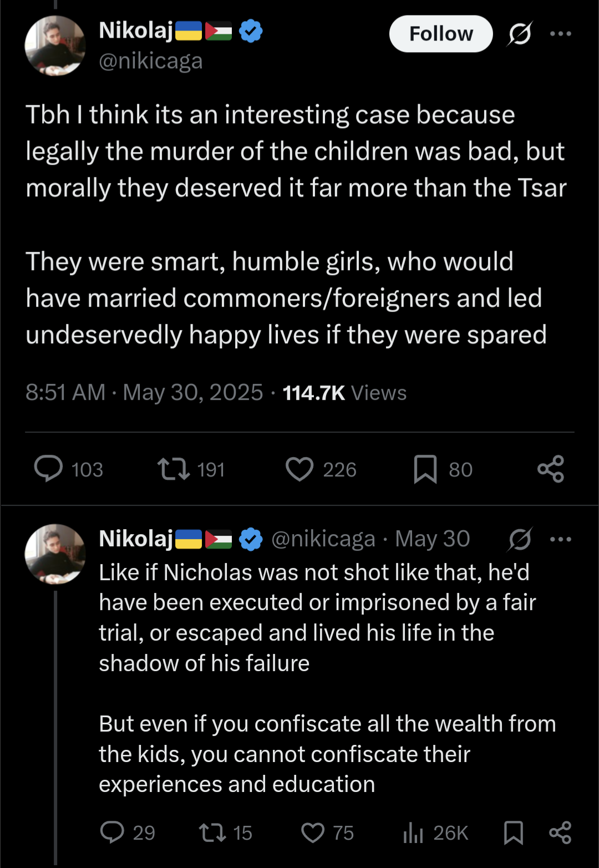Bookmark the reply post
599x868 pixels.
[514, 833]
